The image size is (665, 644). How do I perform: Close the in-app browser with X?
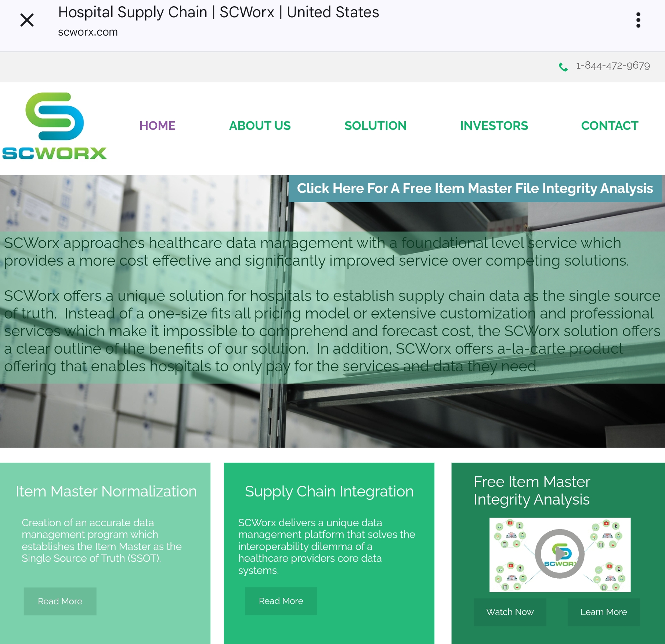pos(27,20)
